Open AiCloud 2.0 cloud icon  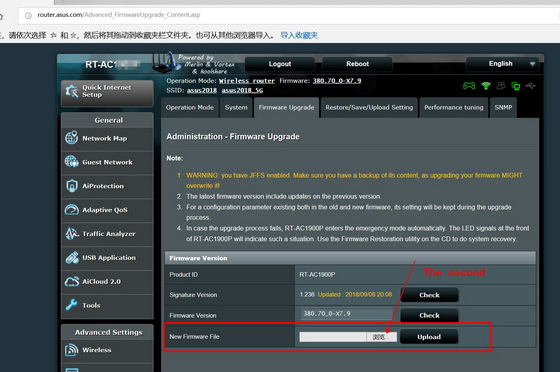click(x=72, y=281)
